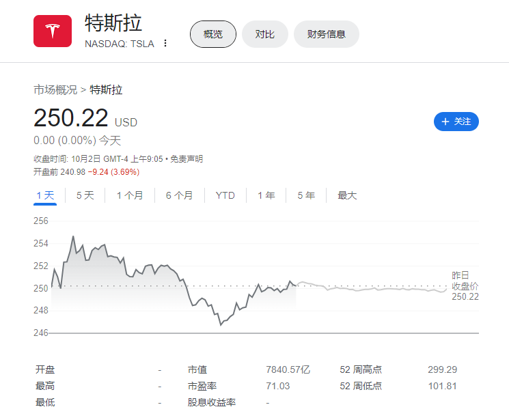509x420 pixels.
Task: Click the 收盘时间 10月2日 timestamp text
Action: [98, 159]
